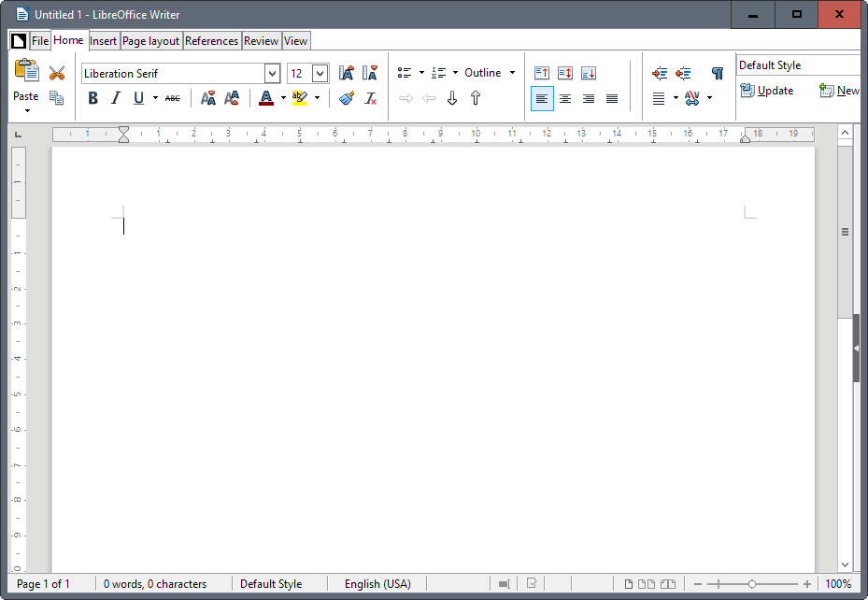Toggle Underline formatting

click(138, 98)
